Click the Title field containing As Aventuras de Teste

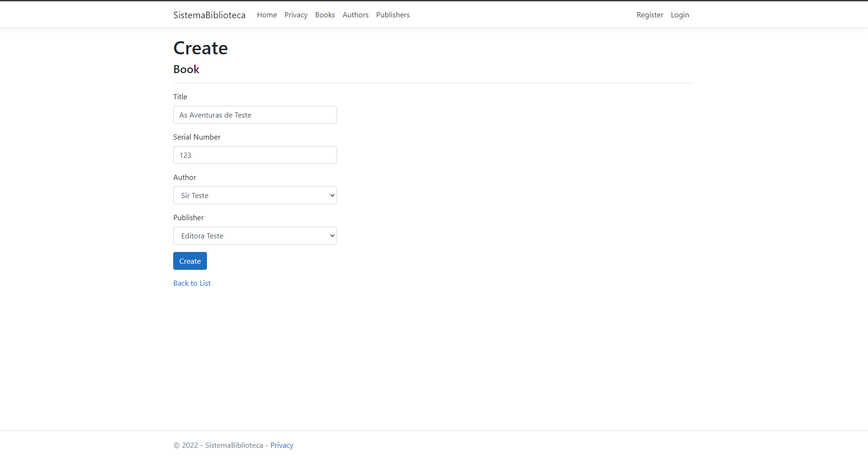tap(255, 115)
